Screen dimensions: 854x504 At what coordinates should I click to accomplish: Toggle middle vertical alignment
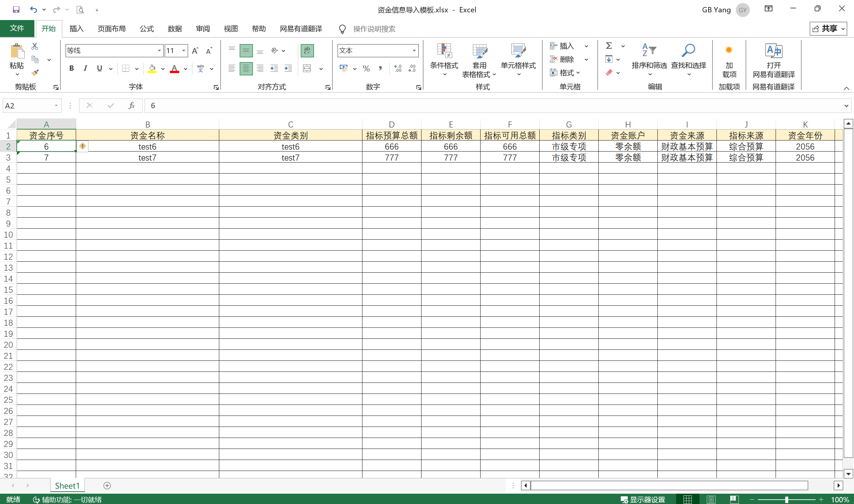[x=246, y=51]
